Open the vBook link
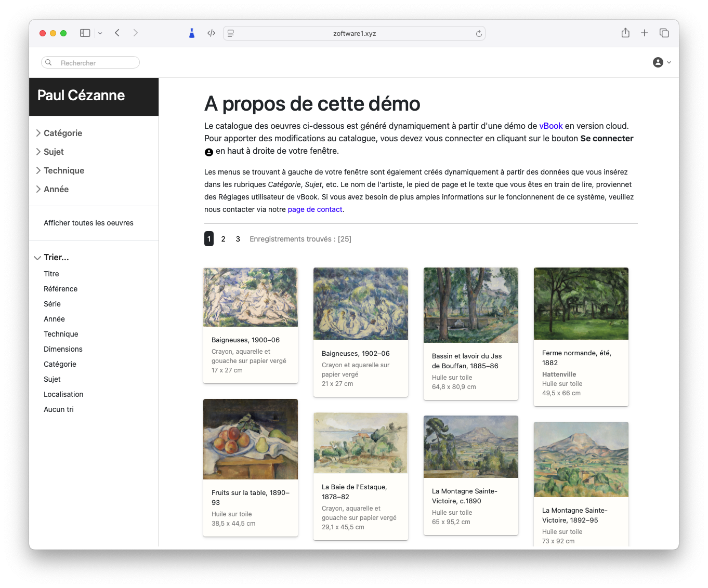Screen dimensions: 708x588 point(551,126)
